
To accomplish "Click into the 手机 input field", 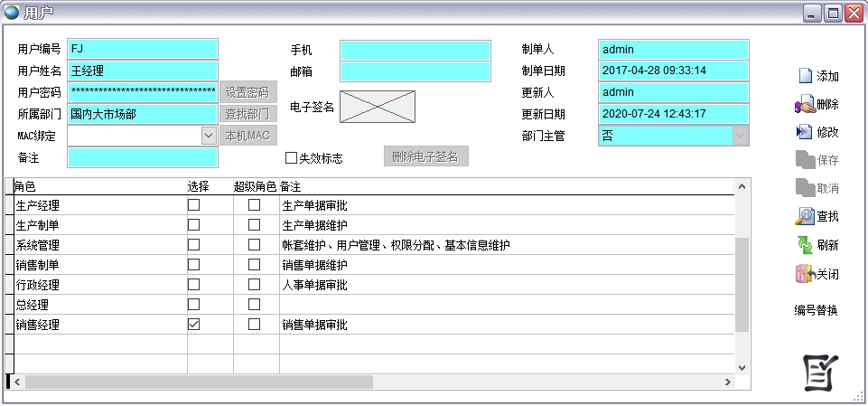I will point(415,50).
